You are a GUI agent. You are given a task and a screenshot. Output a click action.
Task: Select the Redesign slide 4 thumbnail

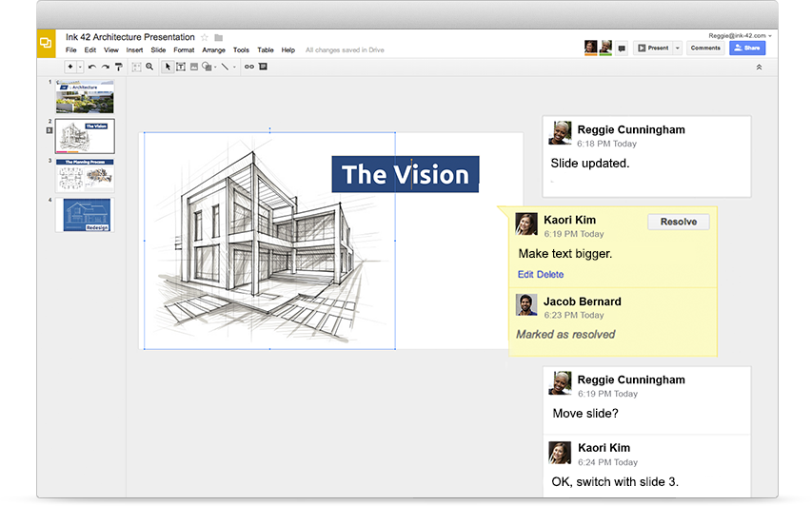[x=86, y=215]
